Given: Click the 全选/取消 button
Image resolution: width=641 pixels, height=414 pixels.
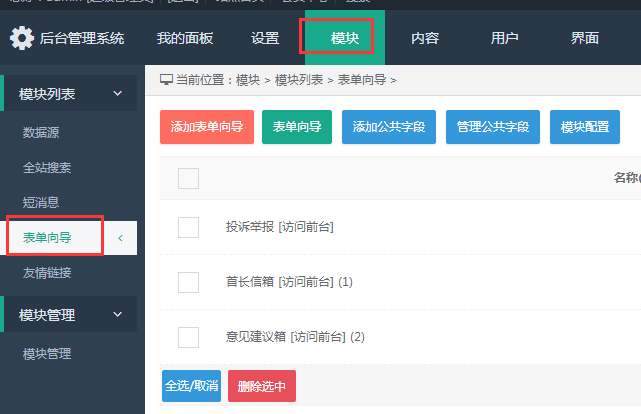Looking at the screenshot, I should (191, 386).
